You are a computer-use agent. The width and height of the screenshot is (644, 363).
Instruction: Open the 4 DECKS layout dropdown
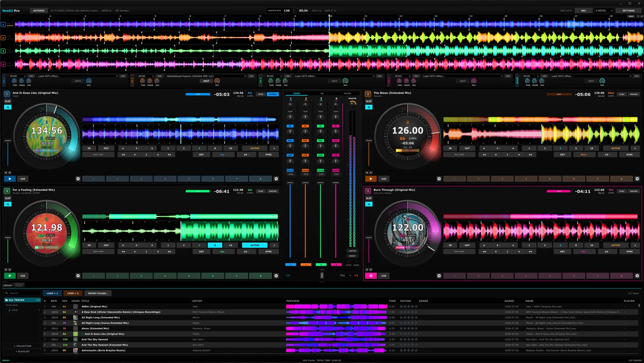click(x=603, y=11)
